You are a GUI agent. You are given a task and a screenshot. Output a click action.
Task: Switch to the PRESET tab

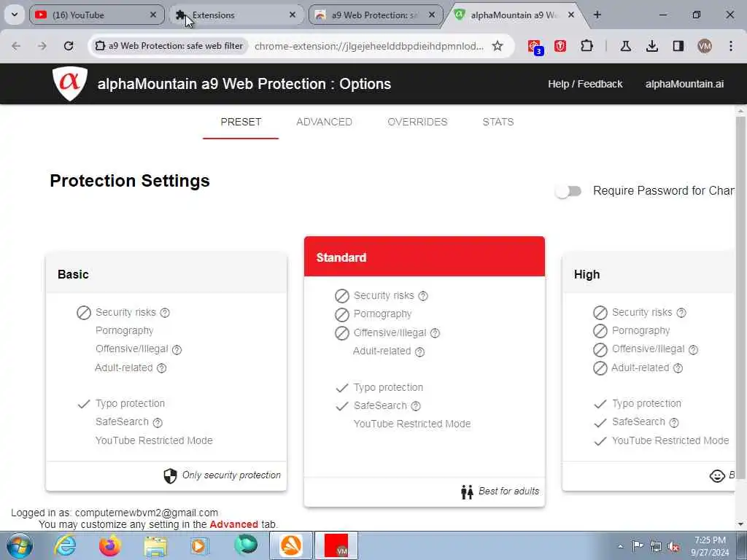click(x=241, y=122)
